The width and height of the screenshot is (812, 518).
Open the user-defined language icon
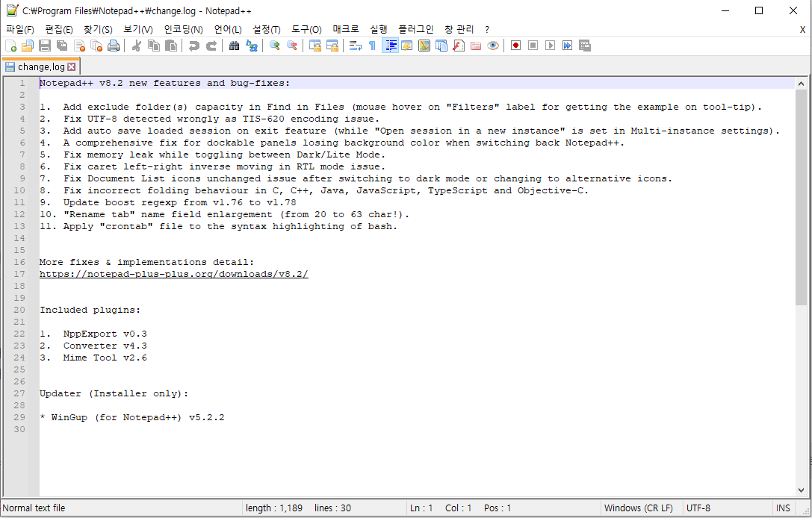click(407, 46)
